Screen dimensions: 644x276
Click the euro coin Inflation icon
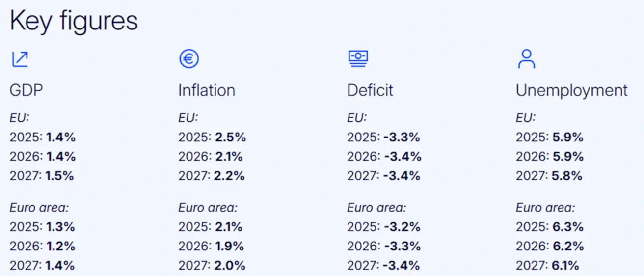point(189,59)
